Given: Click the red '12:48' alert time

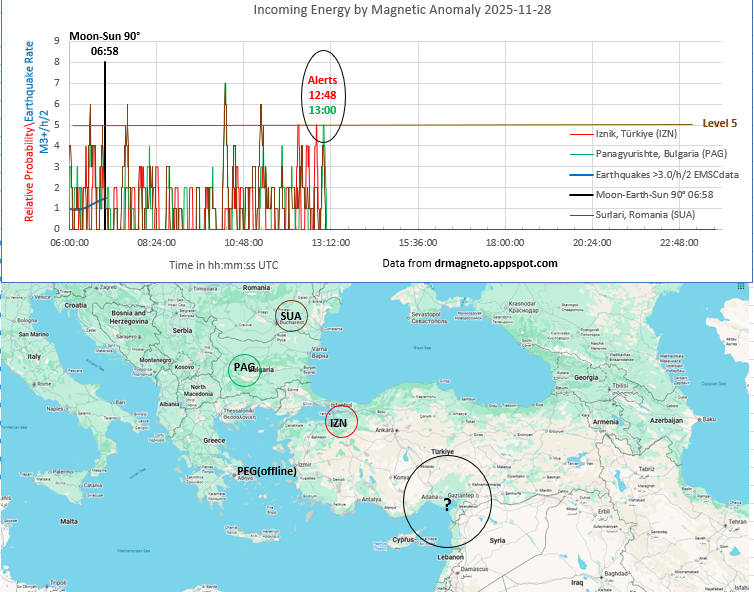Looking at the screenshot, I should (322, 95).
